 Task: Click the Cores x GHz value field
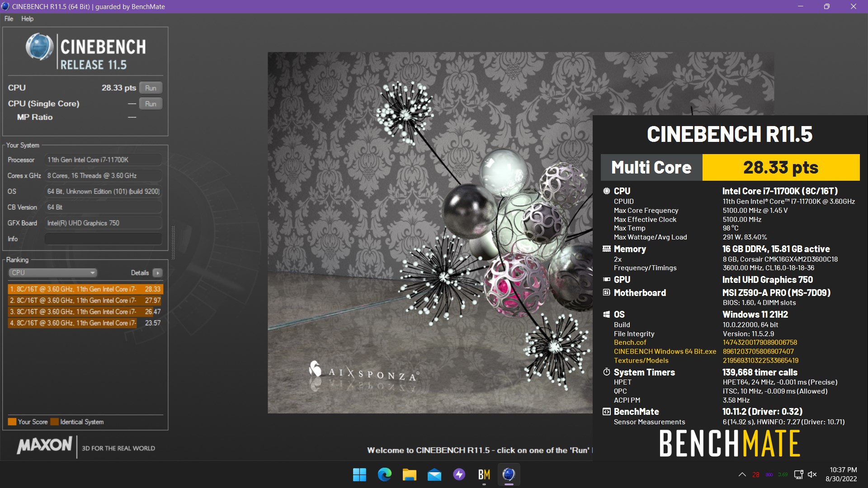(x=103, y=175)
